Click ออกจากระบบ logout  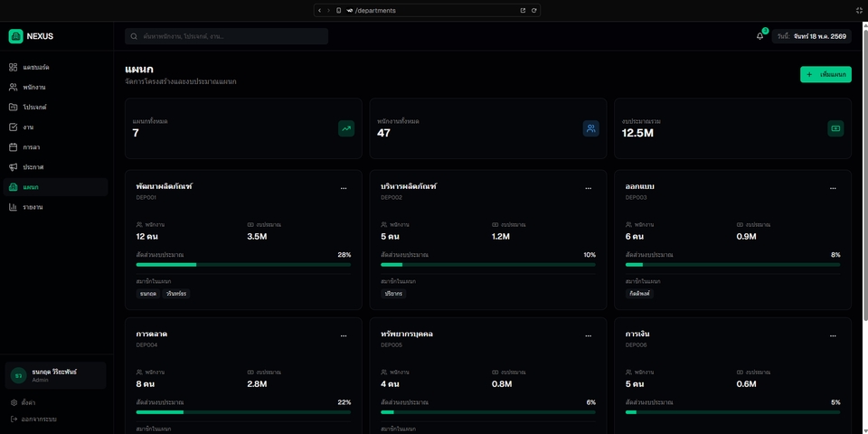click(33, 419)
